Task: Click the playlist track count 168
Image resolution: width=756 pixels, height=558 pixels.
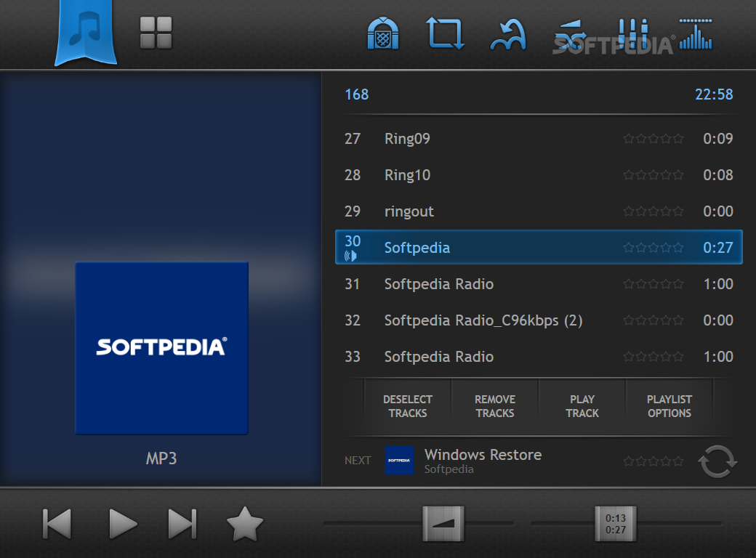Action: pos(357,94)
